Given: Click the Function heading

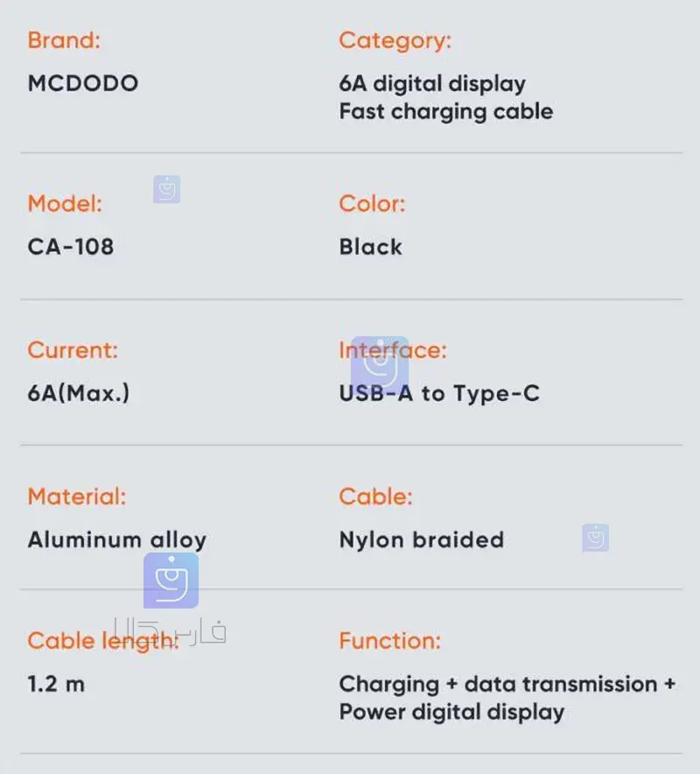Looking at the screenshot, I should 390,641.
